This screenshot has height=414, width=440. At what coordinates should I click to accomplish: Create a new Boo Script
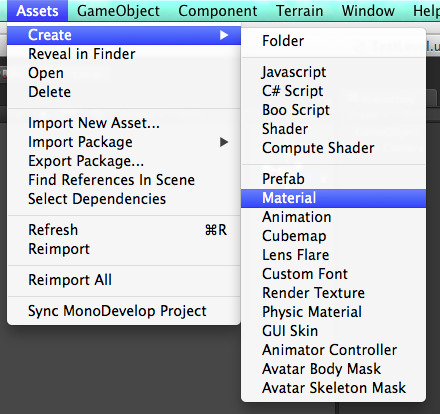pos(333,110)
